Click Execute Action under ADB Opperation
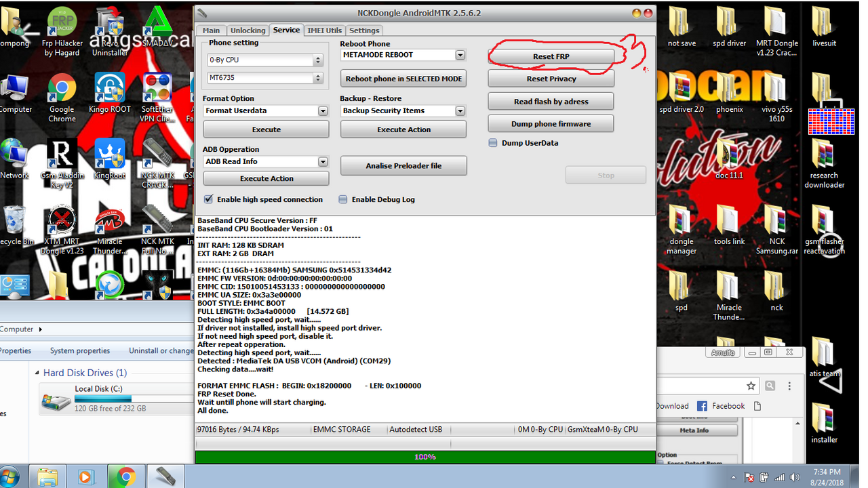The height and width of the screenshot is (488, 868). 267,178
